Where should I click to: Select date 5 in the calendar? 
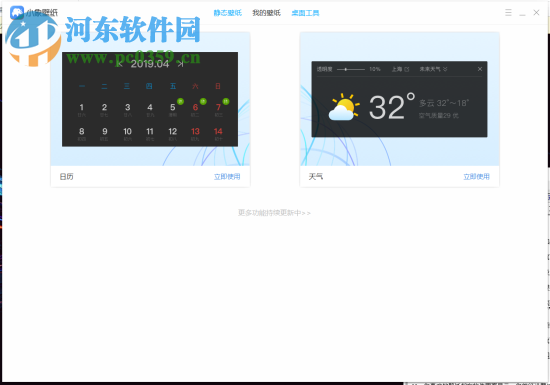pos(173,109)
